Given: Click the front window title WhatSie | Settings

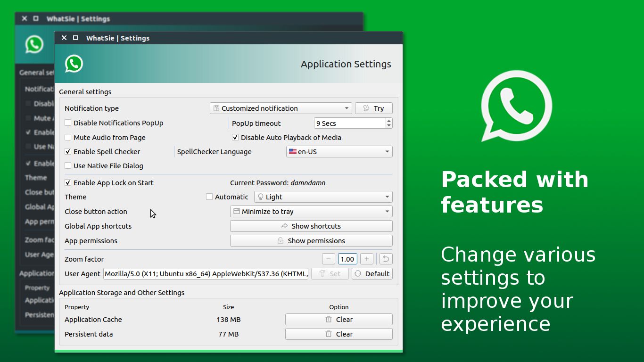Looking at the screenshot, I should pyautogui.click(x=118, y=38).
